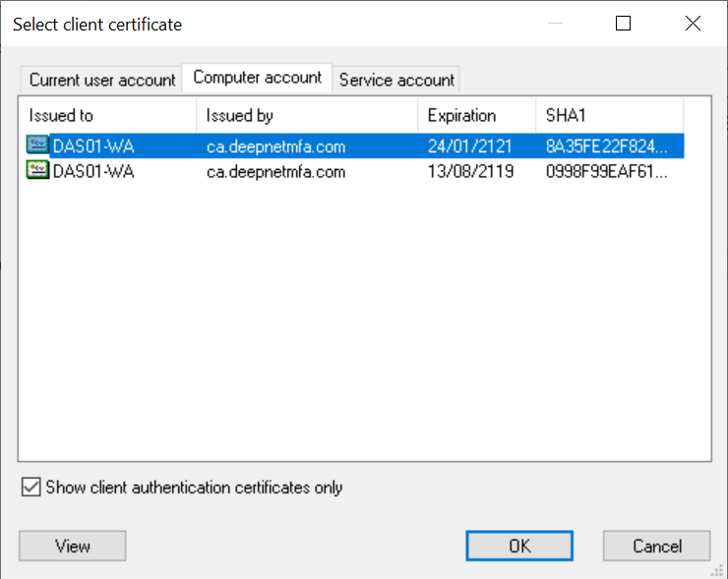This screenshot has width=728, height=579.
Task: Confirm the selection with OK
Action: [x=519, y=546]
